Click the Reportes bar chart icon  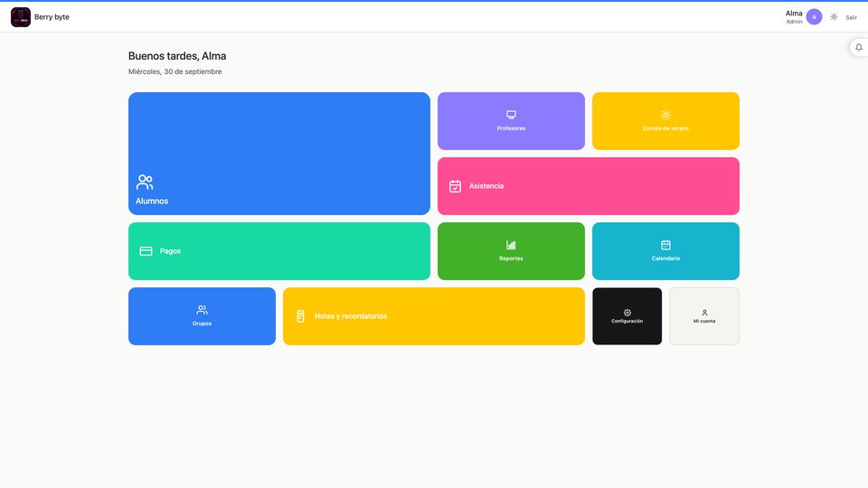[x=511, y=245]
